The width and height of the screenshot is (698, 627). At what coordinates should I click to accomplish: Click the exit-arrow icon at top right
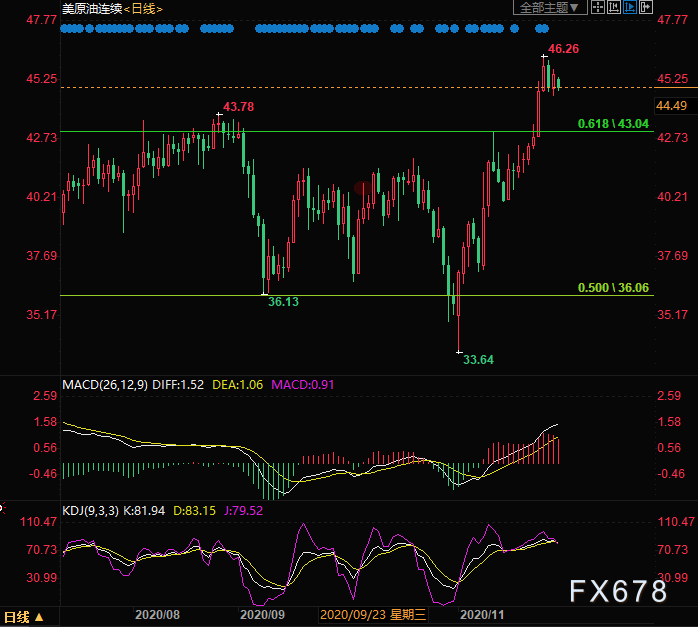644,7
